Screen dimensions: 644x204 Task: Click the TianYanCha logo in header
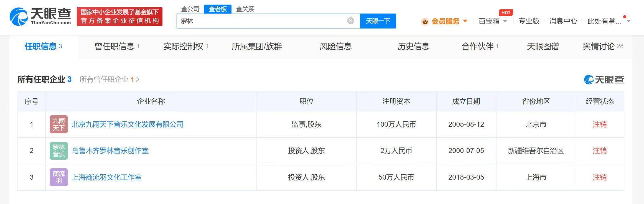[40, 17]
